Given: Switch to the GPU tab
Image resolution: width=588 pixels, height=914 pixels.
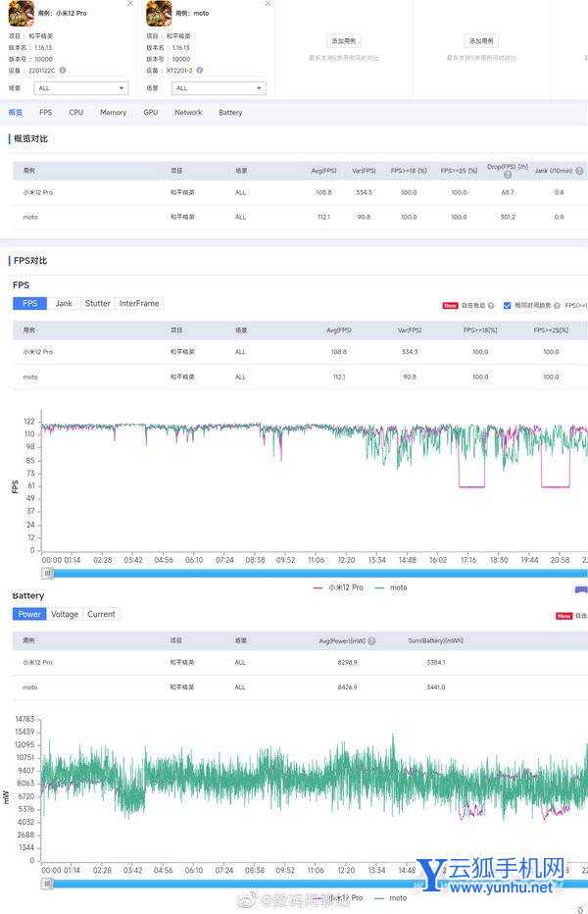Looking at the screenshot, I should pyautogui.click(x=150, y=112).
